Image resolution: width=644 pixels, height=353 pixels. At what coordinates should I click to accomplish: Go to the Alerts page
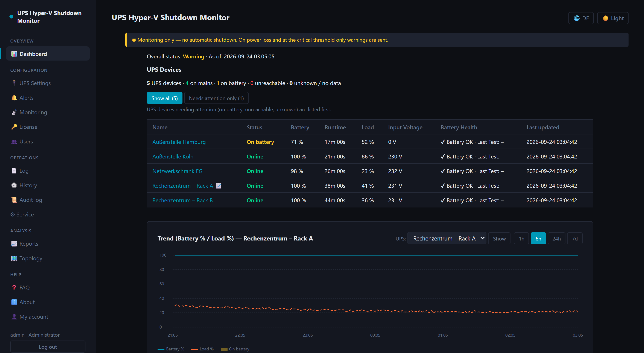48,98
